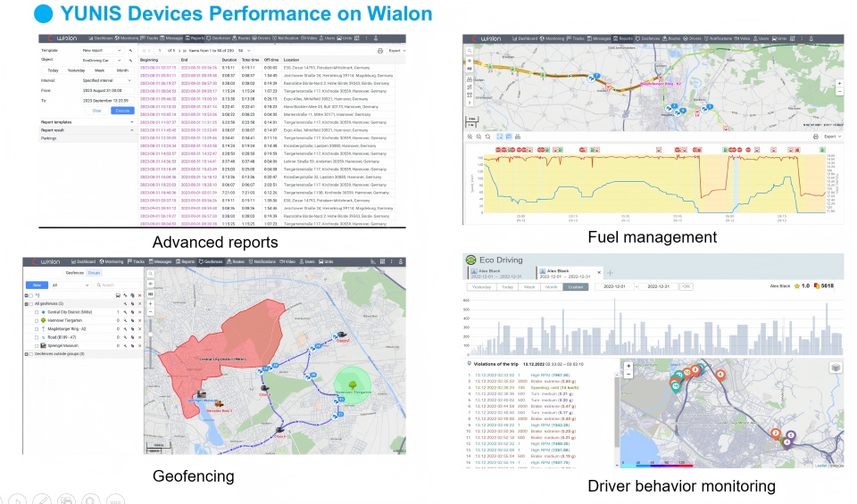
Task: Check All geofences group checkbox
Action: 30,303
